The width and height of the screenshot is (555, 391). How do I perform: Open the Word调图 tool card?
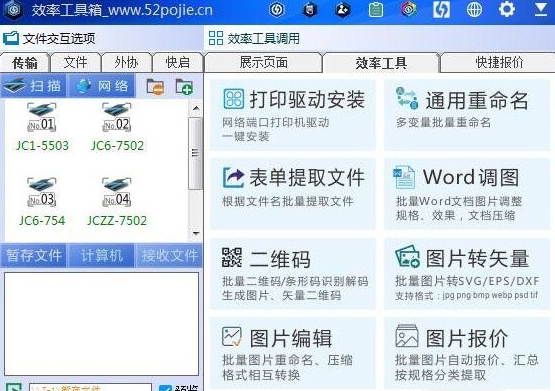467,194
